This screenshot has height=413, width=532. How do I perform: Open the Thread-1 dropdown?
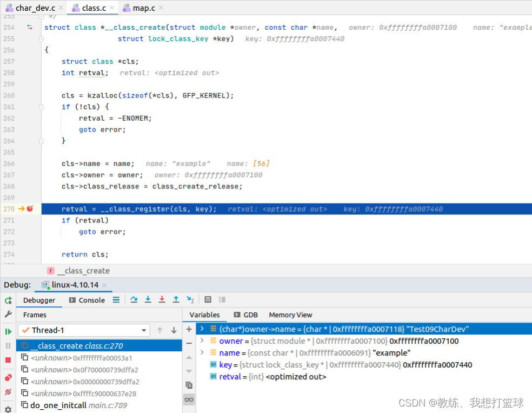84,330
